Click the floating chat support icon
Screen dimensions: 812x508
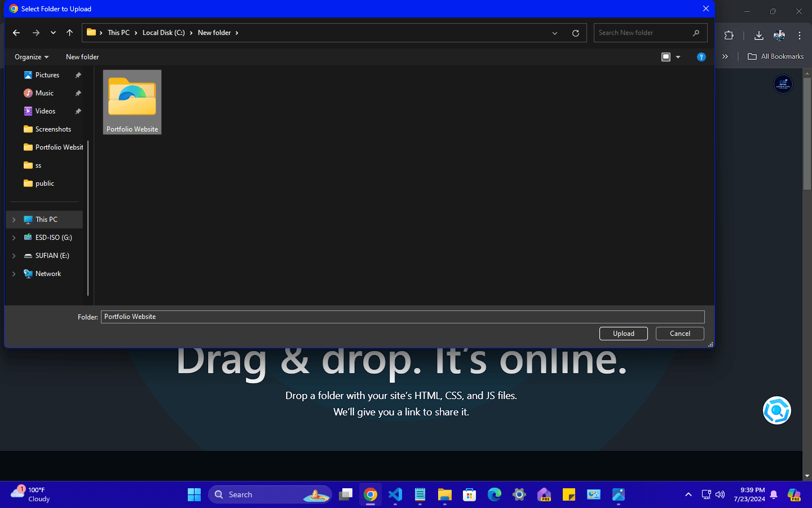(777, 410)
